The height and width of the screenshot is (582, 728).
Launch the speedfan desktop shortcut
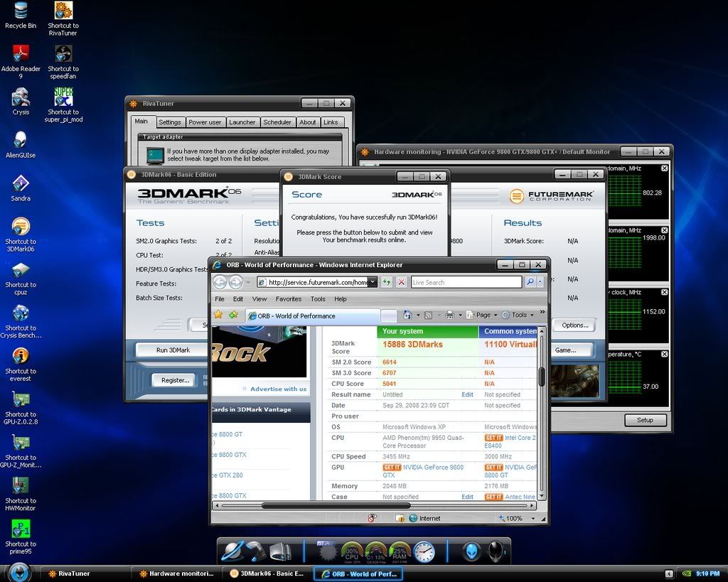point(63,61)
